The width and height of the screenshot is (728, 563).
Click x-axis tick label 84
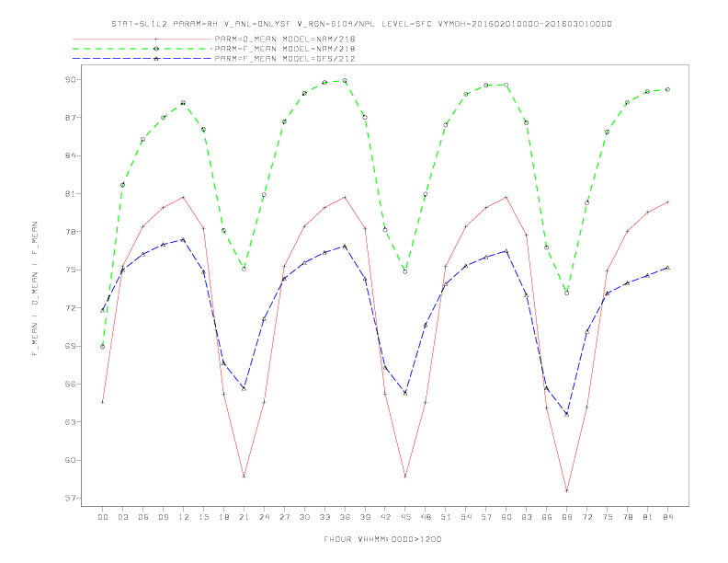tap(667, 517)
